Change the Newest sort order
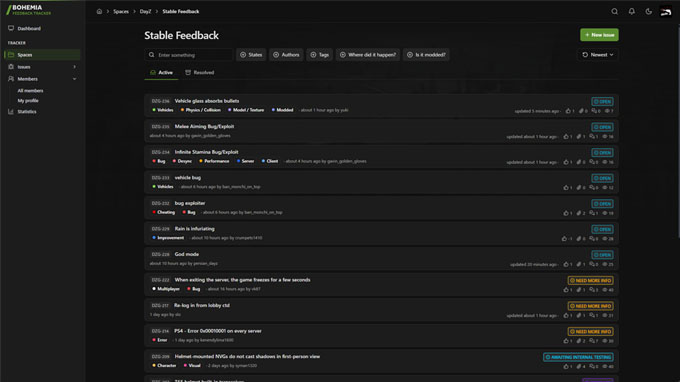This screenshot has height=382, width=680. (x=598, y=55)
